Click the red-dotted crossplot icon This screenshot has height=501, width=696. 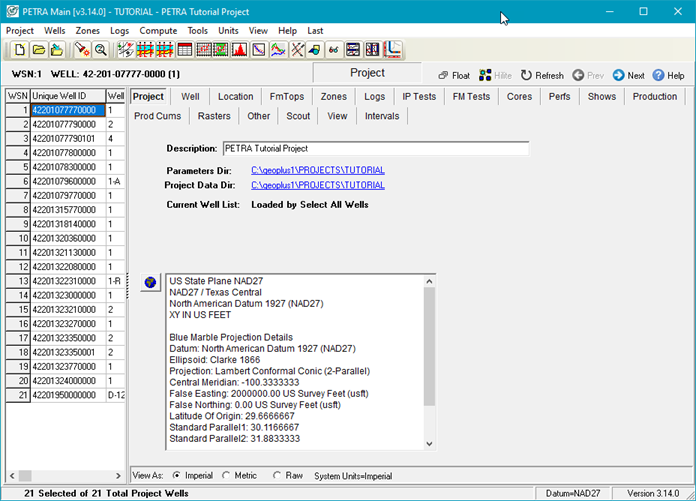tap(203, 50)
